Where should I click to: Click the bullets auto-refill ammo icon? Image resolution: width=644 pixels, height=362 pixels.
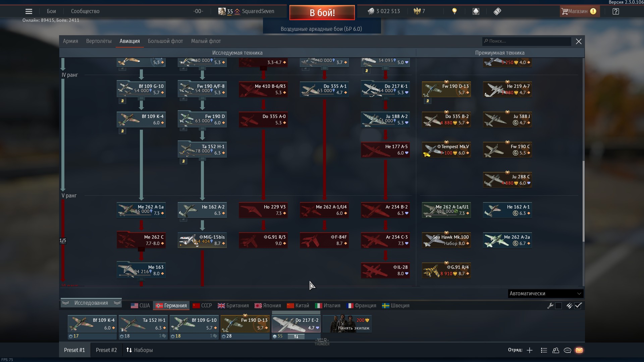pyautogui.click(x=569, y=306)
